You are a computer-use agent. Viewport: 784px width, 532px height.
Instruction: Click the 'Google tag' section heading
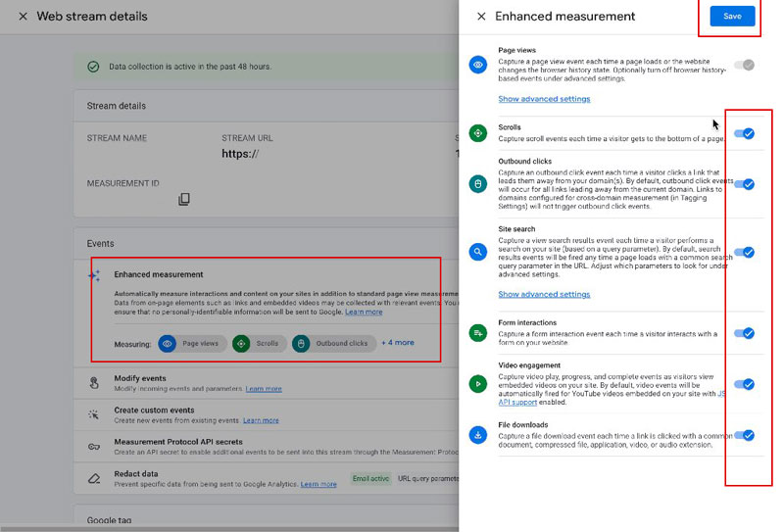click(109, 520)
